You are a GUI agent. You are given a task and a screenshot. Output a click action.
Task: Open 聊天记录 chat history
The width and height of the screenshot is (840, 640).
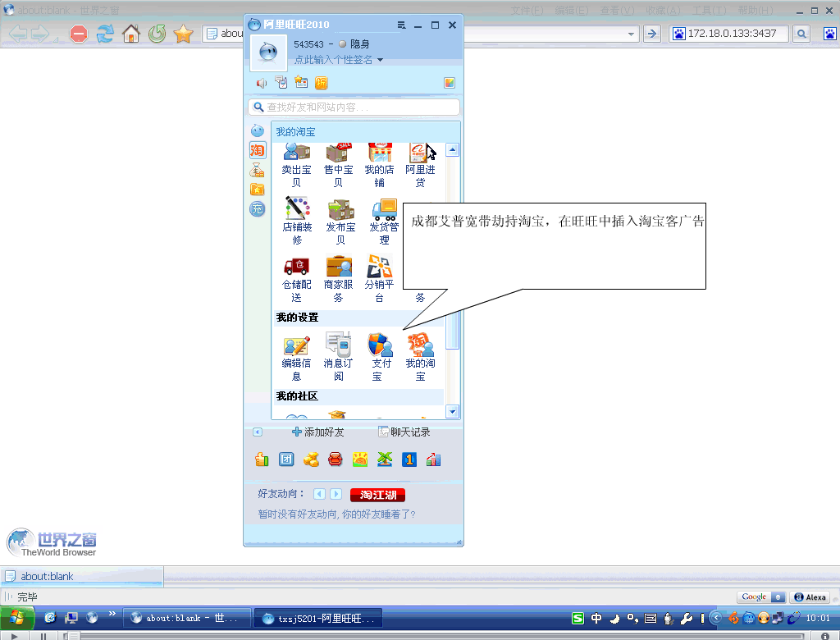(404, 432)
